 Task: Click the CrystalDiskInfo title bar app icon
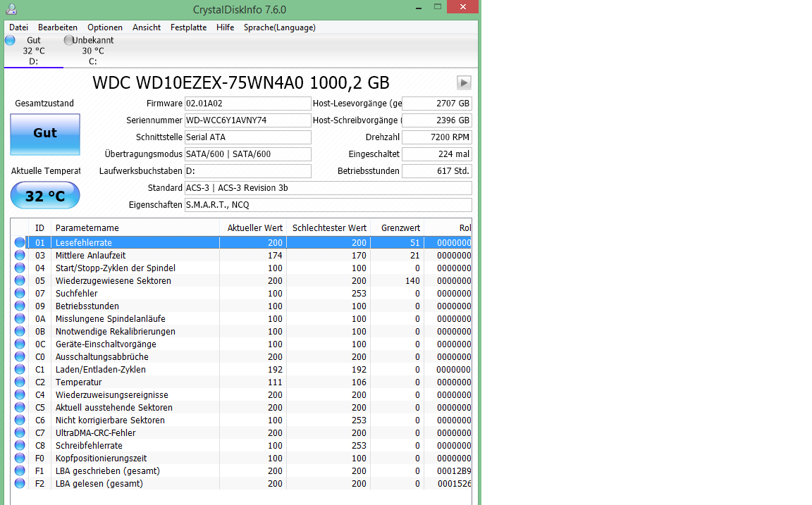click(x=11, y=9)
